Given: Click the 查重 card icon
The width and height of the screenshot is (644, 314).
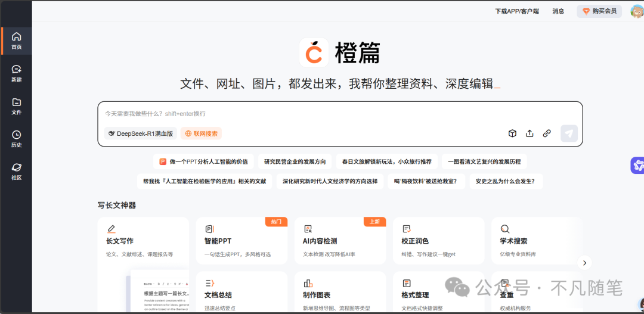Looking at the screenshot, I should (505, 283).
